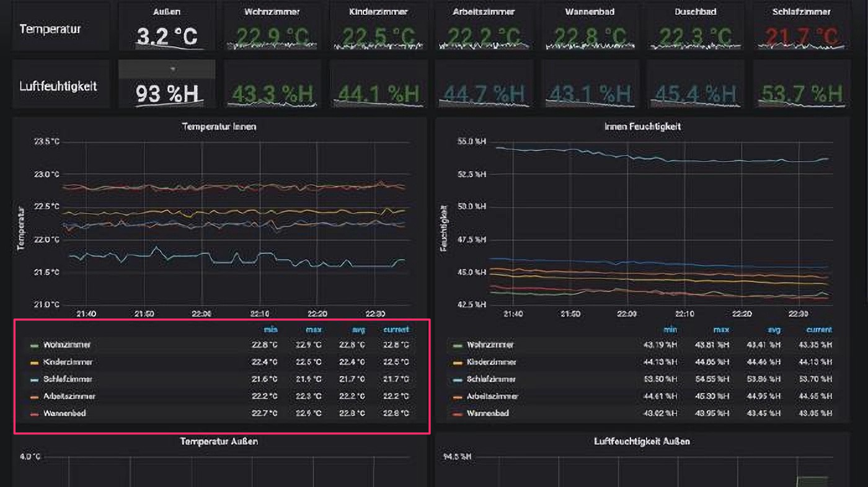Click the Luftfeuchtigkeit Außen panel title
Screen dimensions: 868x487
tap(642, 441)
